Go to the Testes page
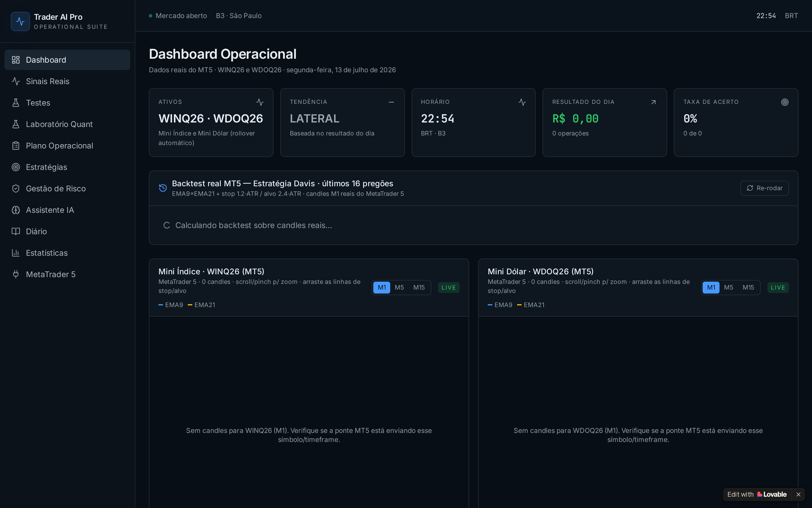Image resolution: width=812 pixels, height=508 pixels. [67, 103]
